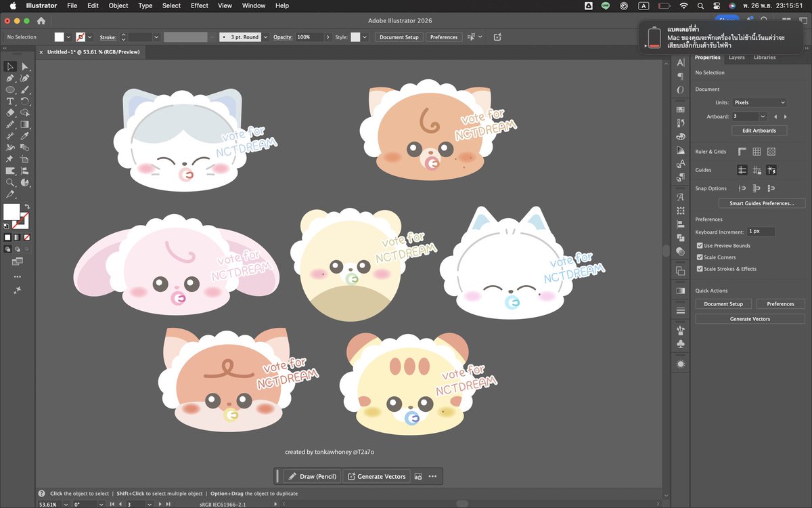Screen dimensions: 812x508
Task: Switch to the Libraries tab
Action: click(765, 58)
